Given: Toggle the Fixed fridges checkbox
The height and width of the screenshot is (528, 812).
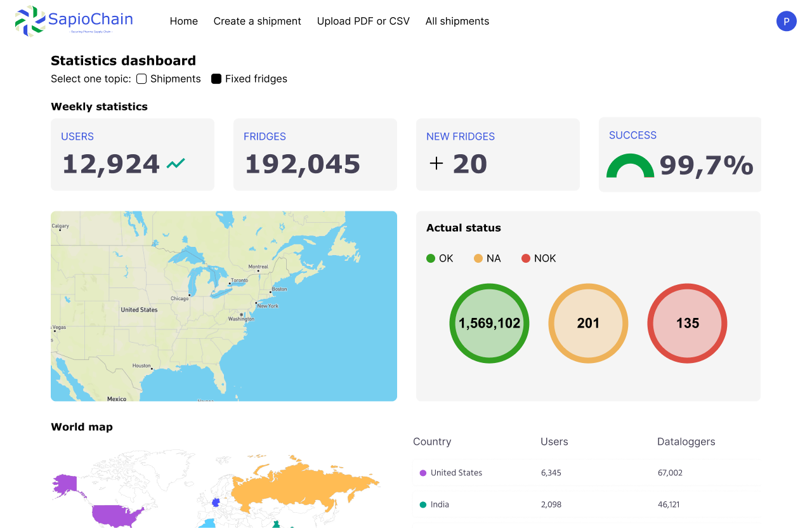Looking at the screenshot, I should 216,79.
